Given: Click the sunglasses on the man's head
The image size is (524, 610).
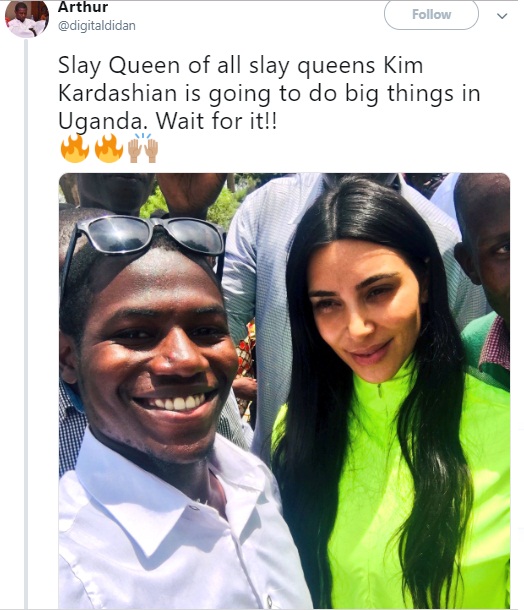Looking at the screenshot, I should (144, 237).
